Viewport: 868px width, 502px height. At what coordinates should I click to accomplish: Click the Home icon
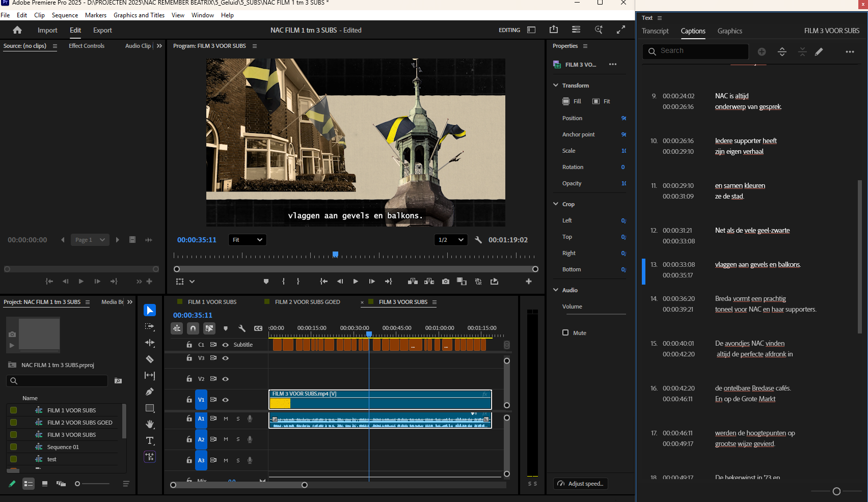point(17,30)
